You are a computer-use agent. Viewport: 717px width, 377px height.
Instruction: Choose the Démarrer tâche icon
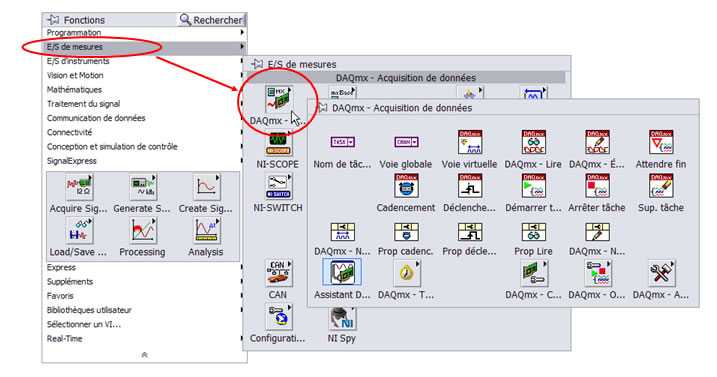(533, 186)
